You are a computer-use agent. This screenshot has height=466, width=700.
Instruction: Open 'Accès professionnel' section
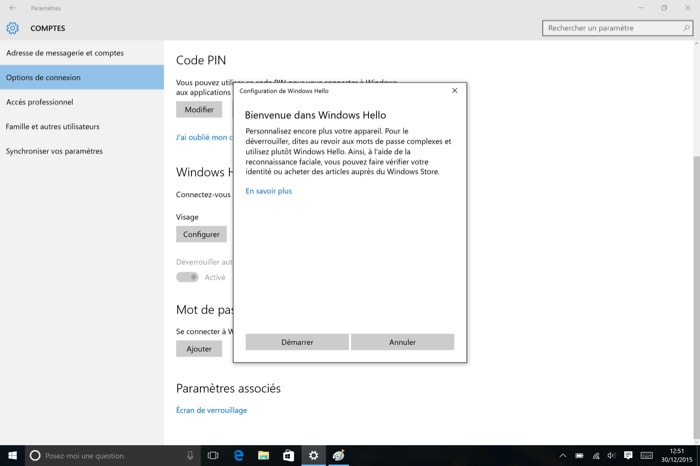pos(40,102)
